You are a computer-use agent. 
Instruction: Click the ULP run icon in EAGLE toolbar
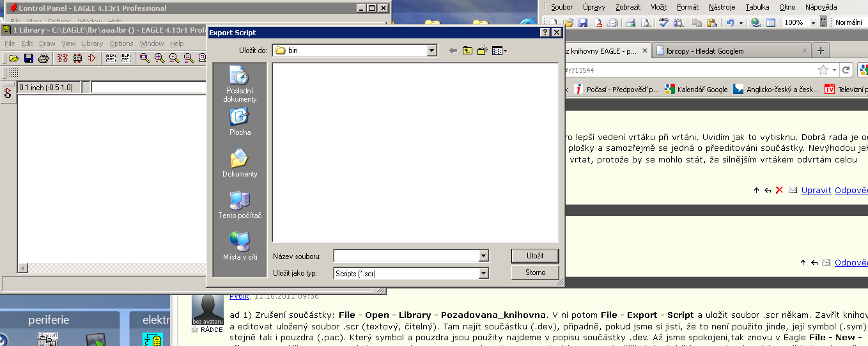(126, 58)
